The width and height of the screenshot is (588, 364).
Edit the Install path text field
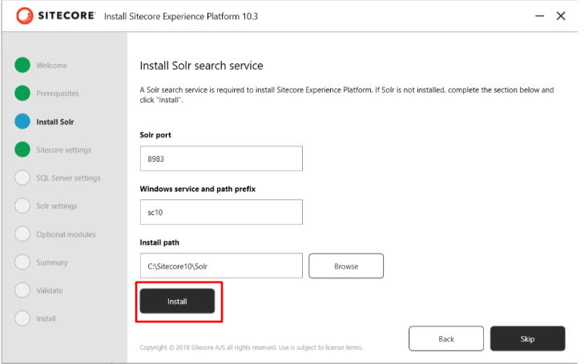(220, 266)
